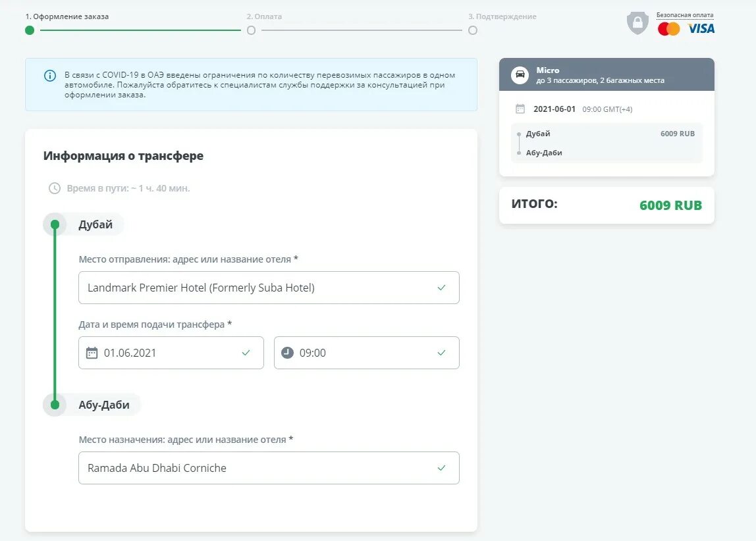This screenshot has width=756, height=541.
Task: Click the Mastercard logo
Action: 668,29
